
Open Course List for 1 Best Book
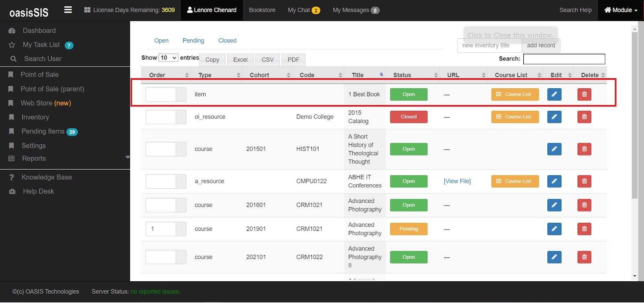click(x=515, y=94)
